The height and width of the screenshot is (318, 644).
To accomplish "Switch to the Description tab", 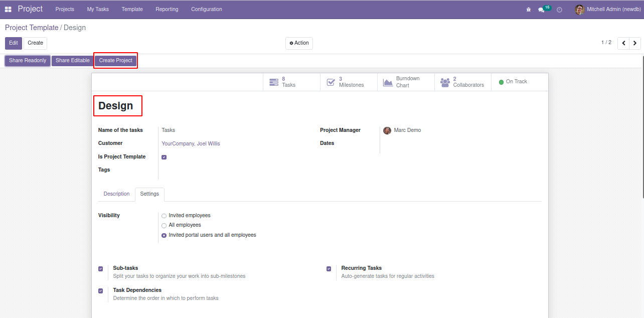I will (116, 194).
